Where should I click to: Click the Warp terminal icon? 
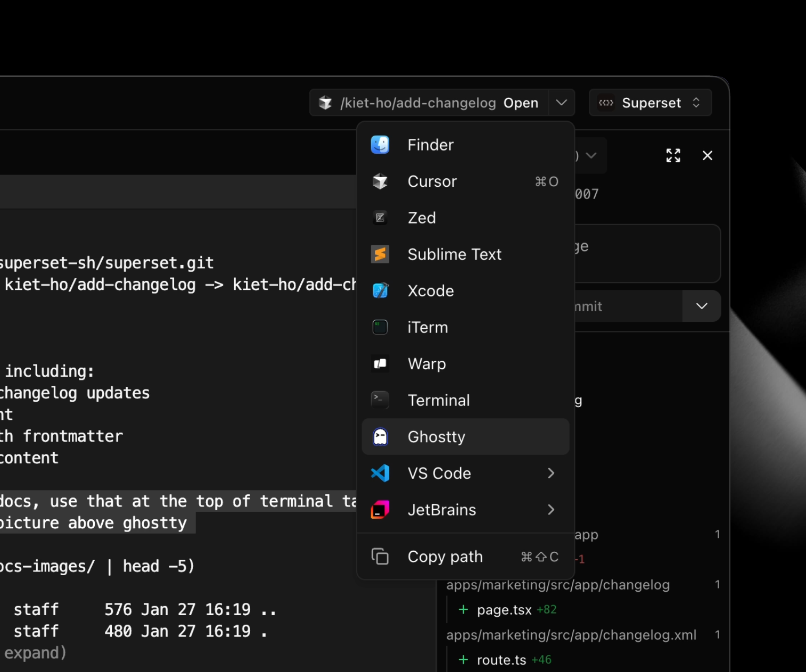380,364
